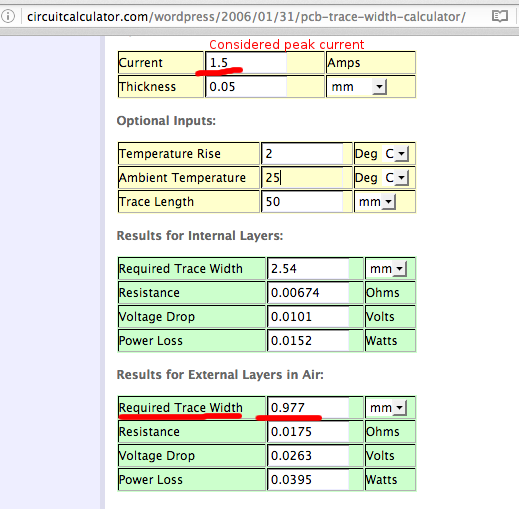Click Results for External Layers in Air heading
This screenshot has width=519, height=509.
coord(220,375)
